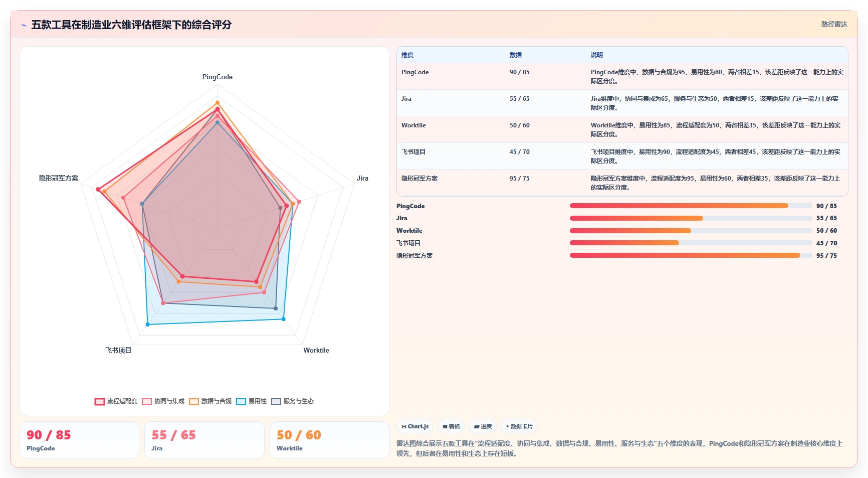The width and height of the screenshot is (868, 478).
Task: Click the Worktile axis label on the radar
Action: tap(316, 350)
